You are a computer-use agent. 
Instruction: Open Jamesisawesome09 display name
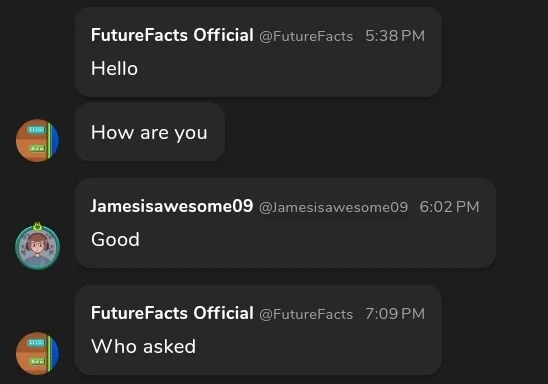coord(172,206)
